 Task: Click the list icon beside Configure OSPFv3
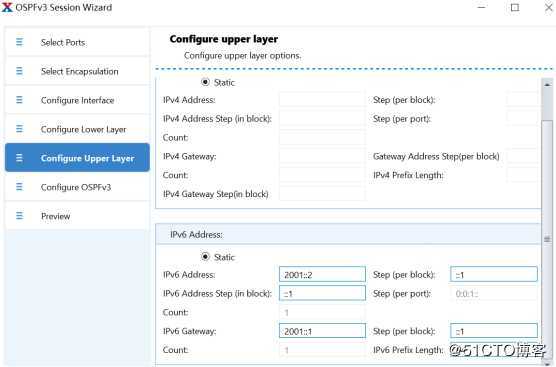tap(19, 187)
